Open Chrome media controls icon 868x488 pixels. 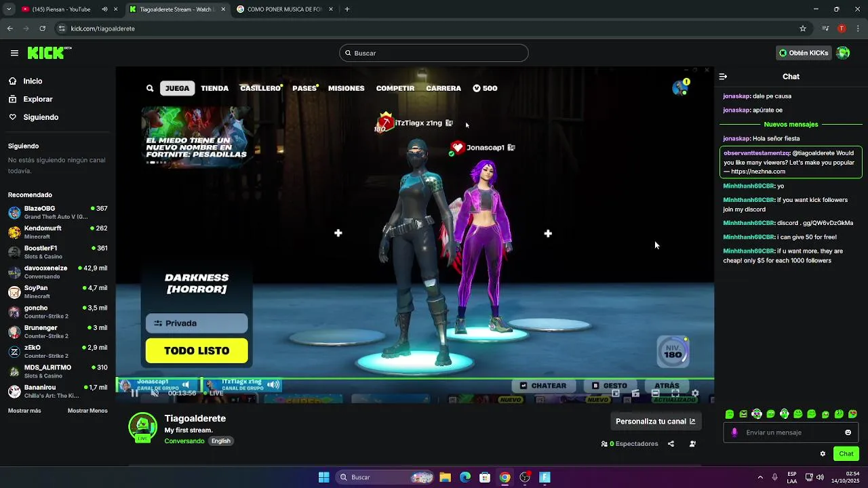825,28
